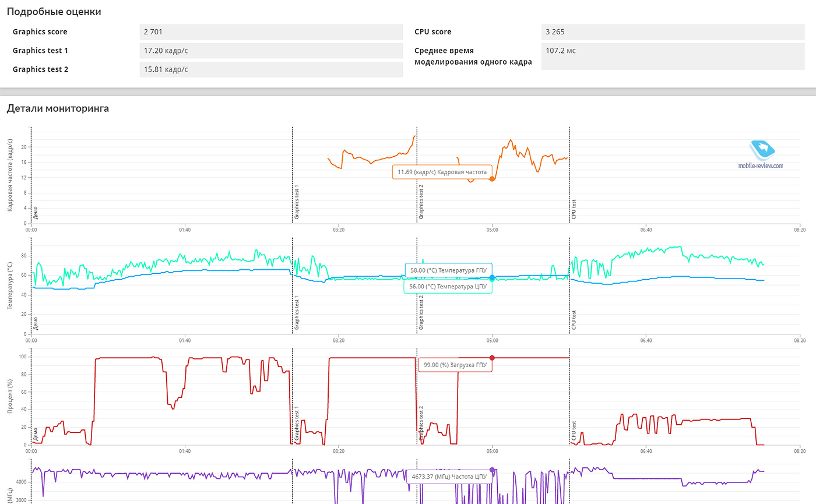Click the 'CPU test' marker in GPU load chart

[574, 431]
